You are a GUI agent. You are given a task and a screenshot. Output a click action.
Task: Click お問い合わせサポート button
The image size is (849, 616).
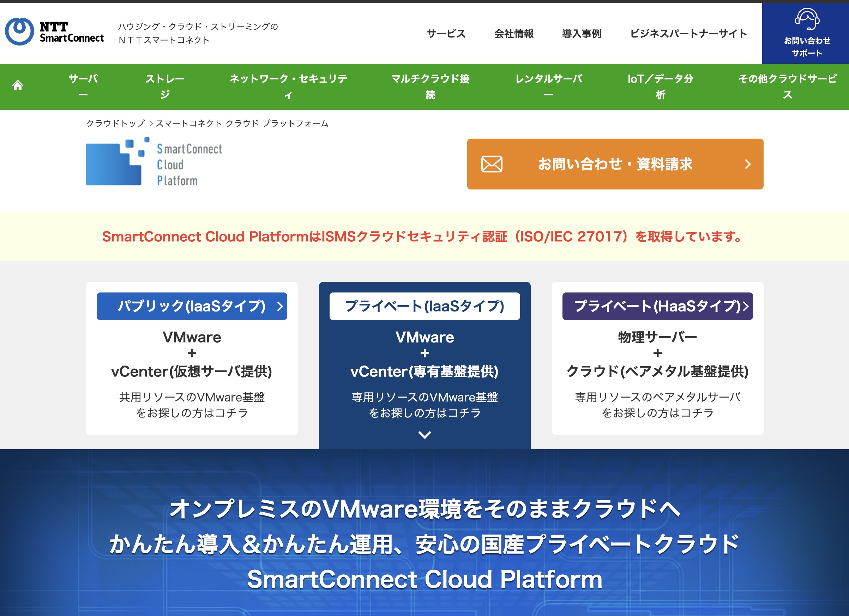tap(806, 33)
